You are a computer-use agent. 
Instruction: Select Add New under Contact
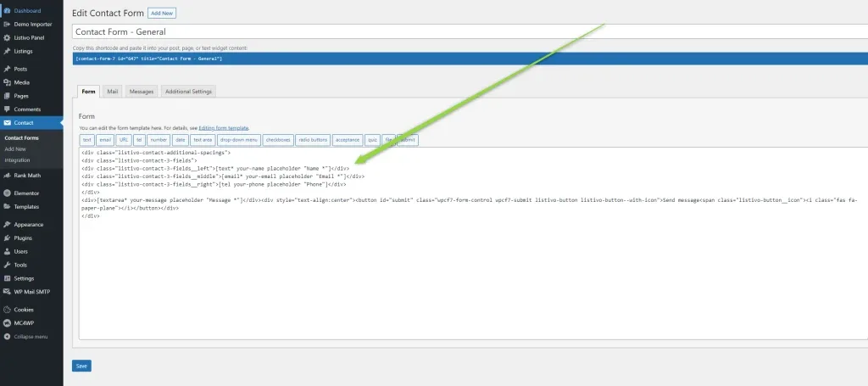(15, 149)
